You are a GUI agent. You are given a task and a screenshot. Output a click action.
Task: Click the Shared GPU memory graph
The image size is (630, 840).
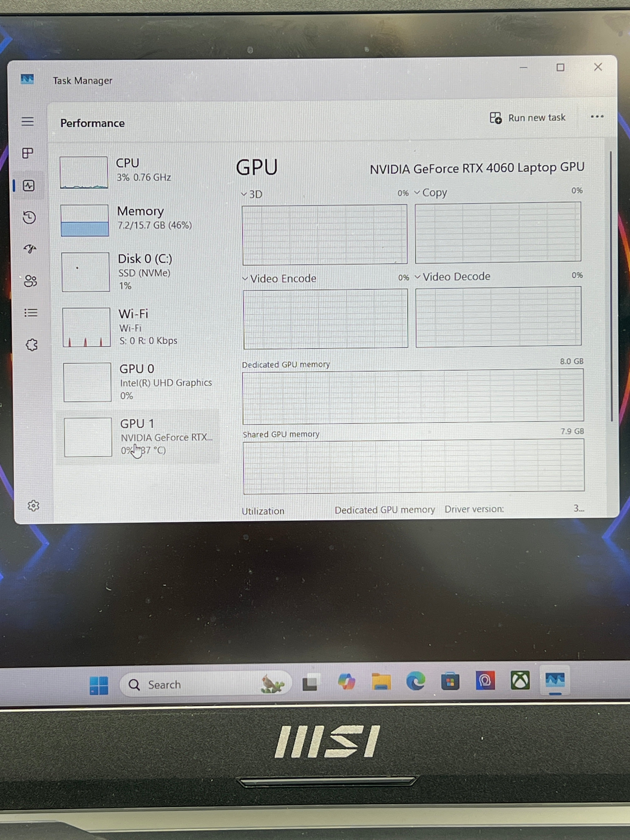click(x=414, y=466)
